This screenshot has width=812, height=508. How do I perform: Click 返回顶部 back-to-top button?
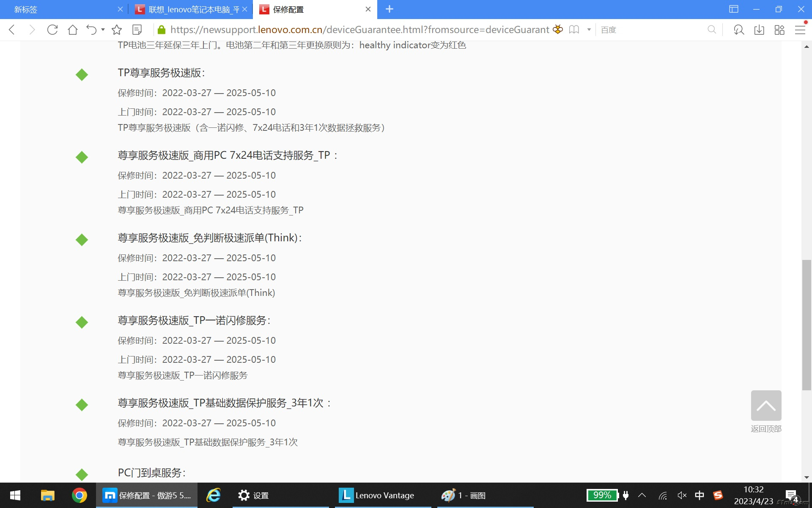(766, 411)
